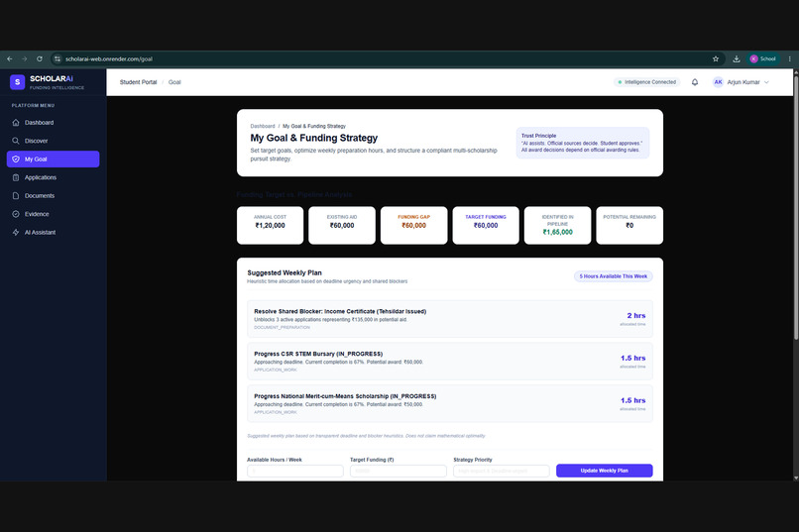Viewport: 799px width, 532px height.
Task: Select My Goal sidebar item
Action: (53, 160)
